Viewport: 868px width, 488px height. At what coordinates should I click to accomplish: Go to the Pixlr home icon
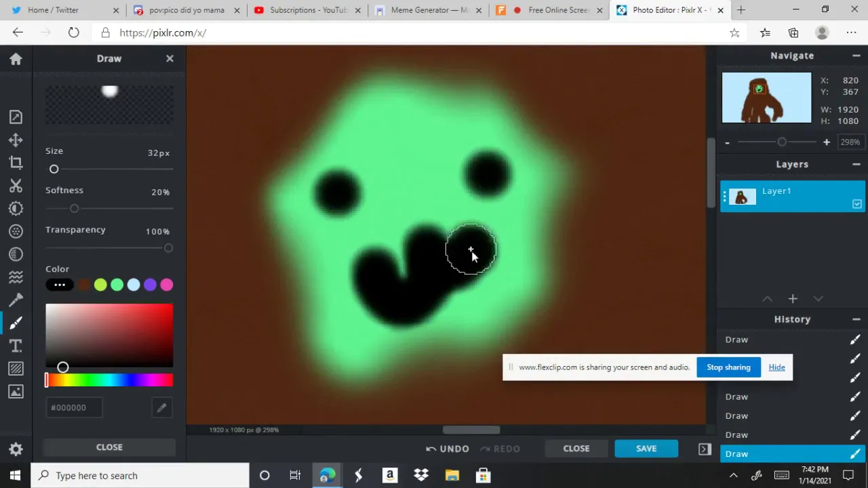click(x=16, y=59)
